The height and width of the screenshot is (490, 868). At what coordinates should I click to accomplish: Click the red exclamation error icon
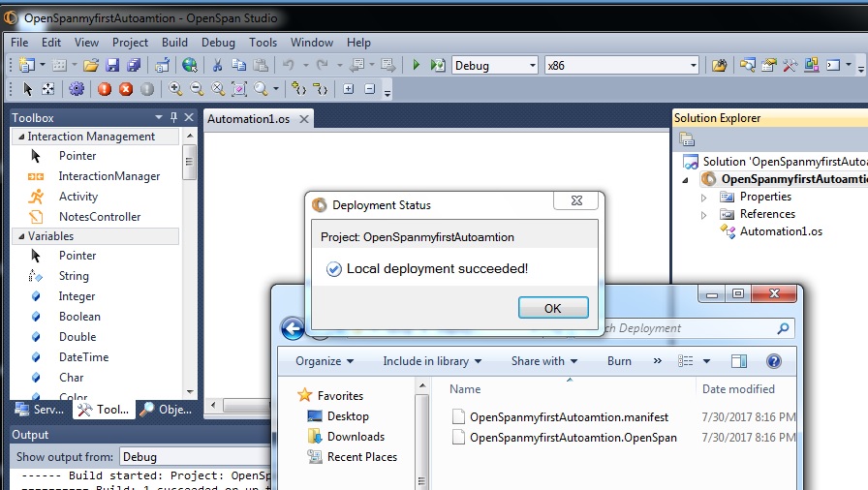point(104,89)
